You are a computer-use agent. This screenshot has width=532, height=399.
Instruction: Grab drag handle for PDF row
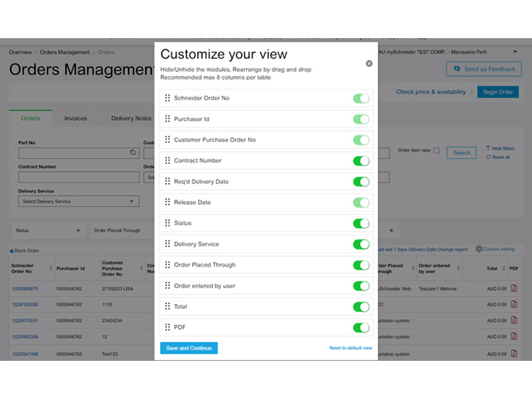(167, 327)
